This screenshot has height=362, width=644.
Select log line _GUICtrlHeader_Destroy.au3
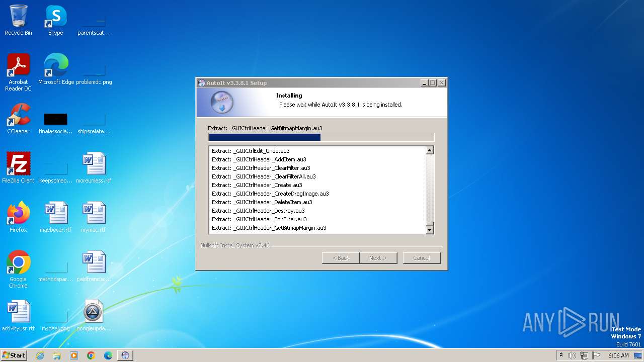[x=258, y=211]
